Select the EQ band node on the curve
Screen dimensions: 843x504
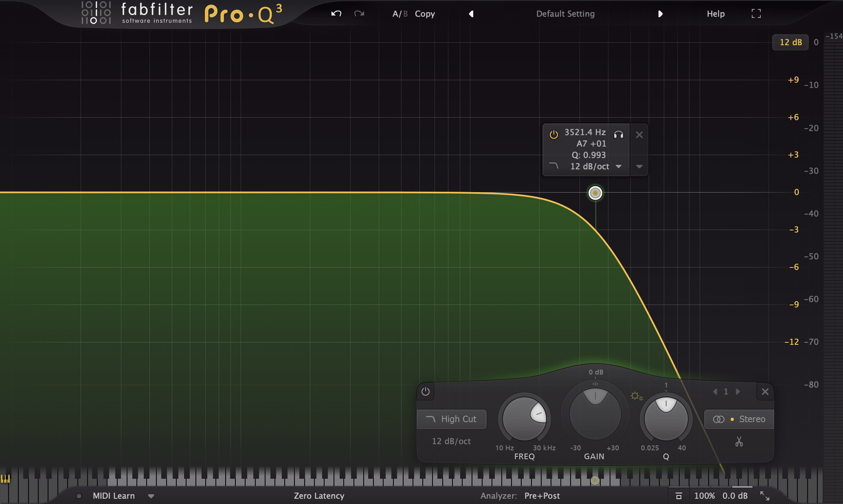tap(595, 193)
